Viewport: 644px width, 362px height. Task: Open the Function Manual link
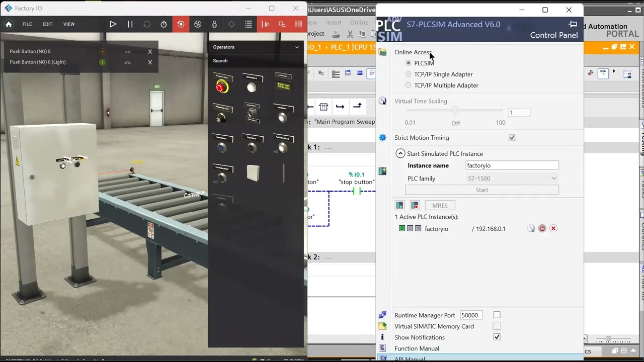click(417, 348)
